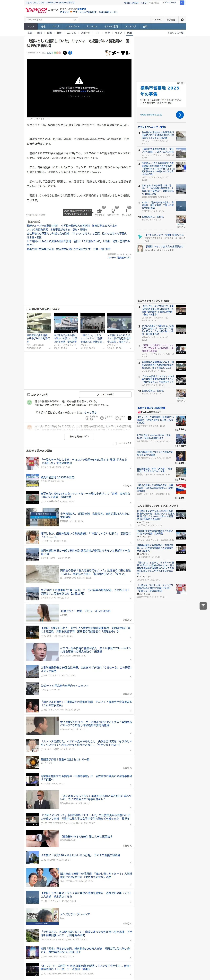
Task: Open the メンズビゲン グレーヘア ad link
Action: coord(75,914)
